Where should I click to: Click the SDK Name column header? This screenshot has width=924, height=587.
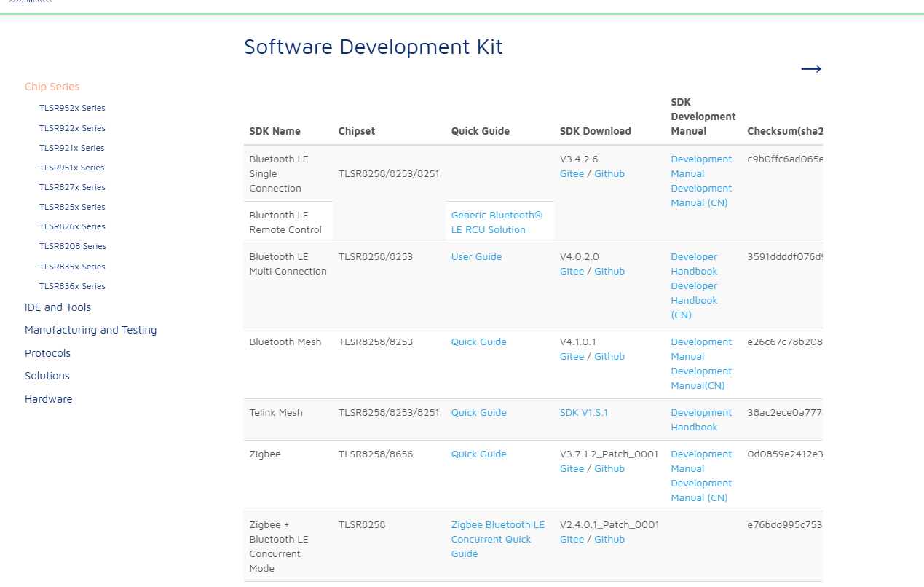click(275, 131)
